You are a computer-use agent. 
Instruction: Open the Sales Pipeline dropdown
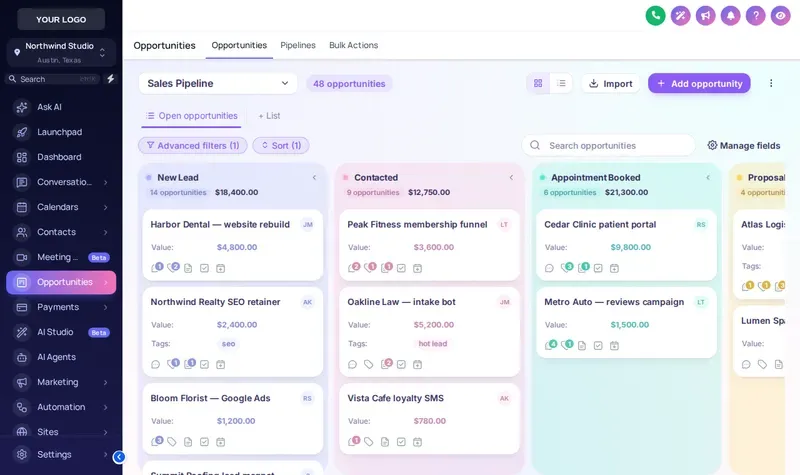[x=218, y=83]
